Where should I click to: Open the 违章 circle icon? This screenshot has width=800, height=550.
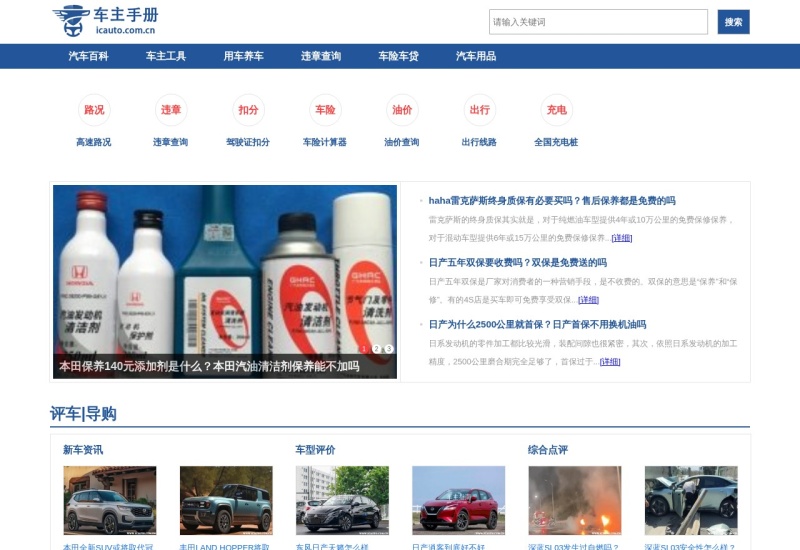point(171,110)
